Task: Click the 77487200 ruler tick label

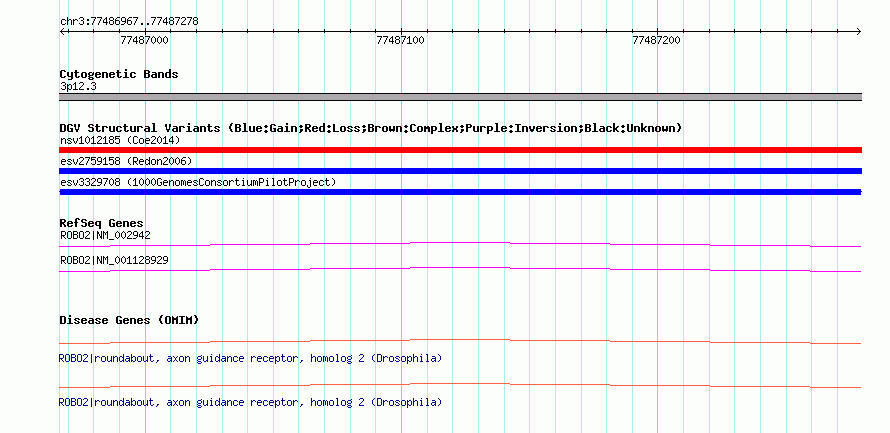Action: click(x=657, y=41)
